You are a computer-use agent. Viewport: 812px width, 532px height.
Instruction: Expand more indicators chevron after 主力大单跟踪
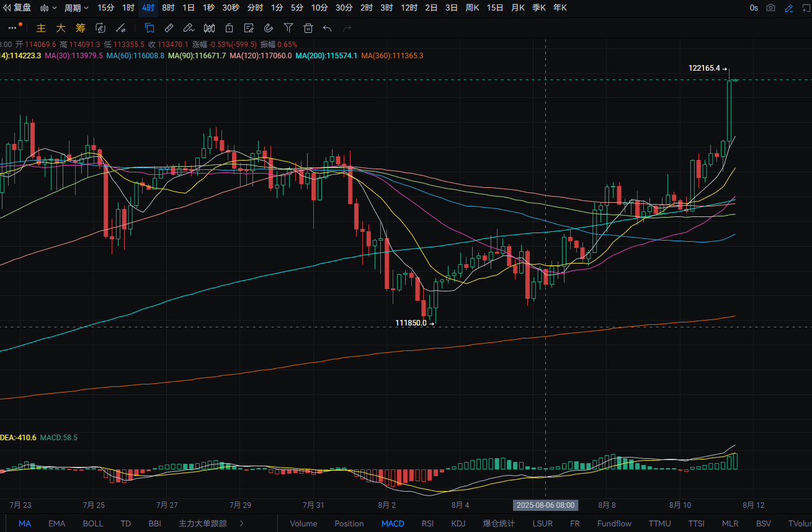pyautogui.click(x=241, y=523)
